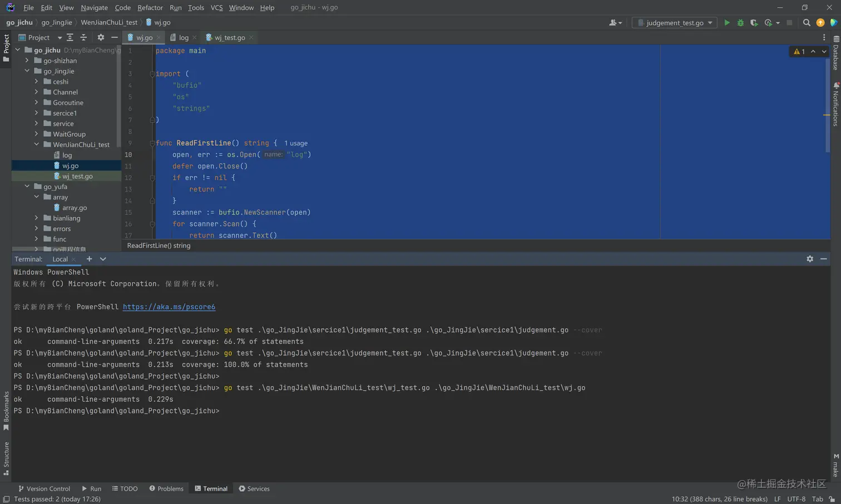Open the Notifications side tool window
The image size is (841, 504).
835,104
